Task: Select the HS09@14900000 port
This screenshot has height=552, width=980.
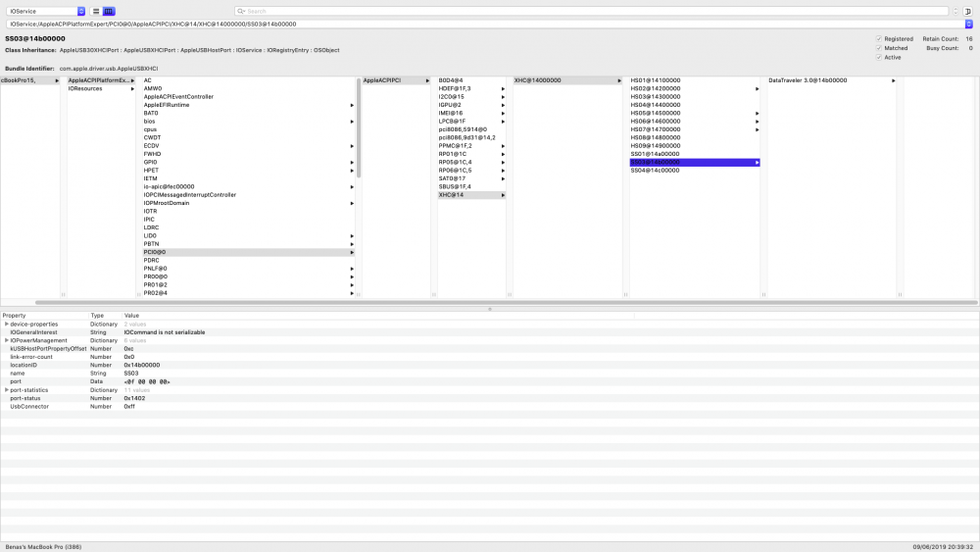Action: tap(695, 146)
